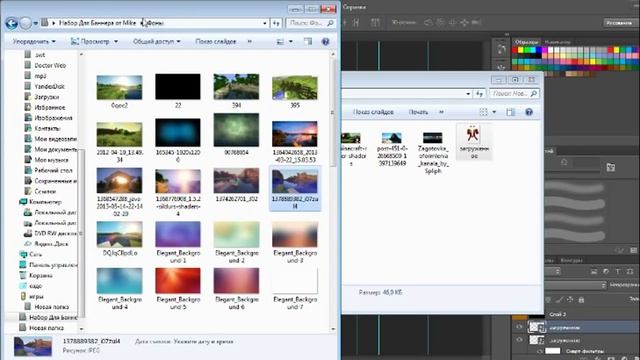Open help in the left Explorer window

tap(325, 42)
